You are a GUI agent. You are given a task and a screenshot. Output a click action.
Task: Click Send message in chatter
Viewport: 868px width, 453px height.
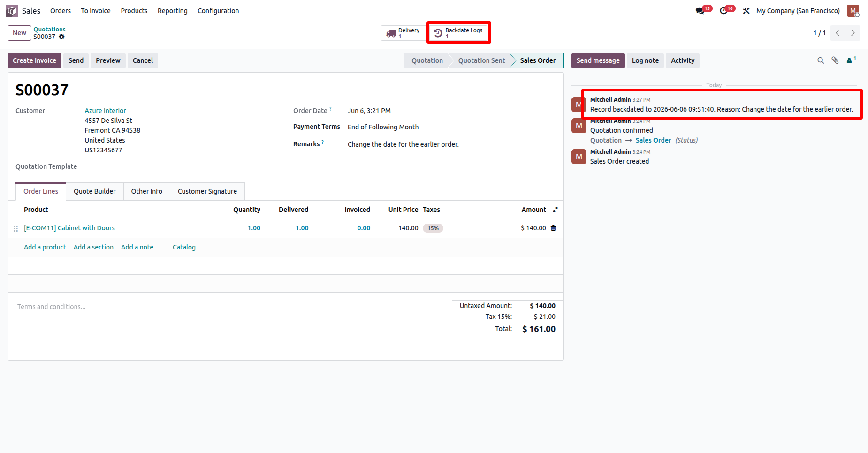[598, 60]
